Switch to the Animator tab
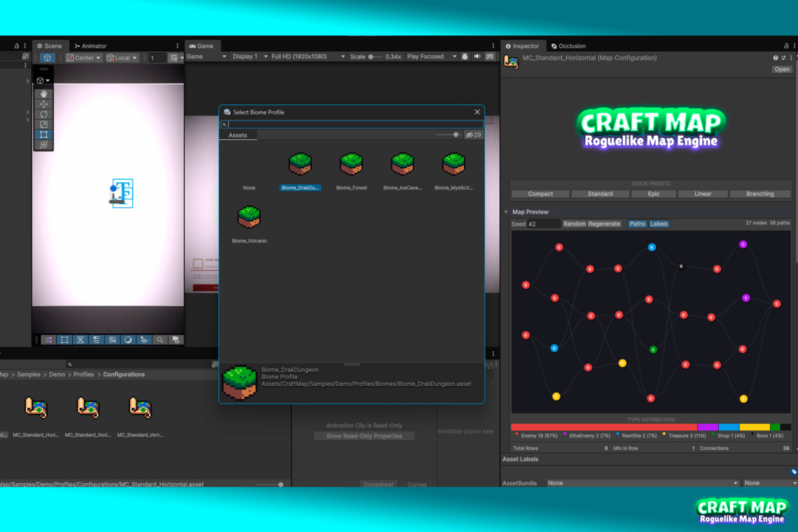 tap(90, 46)
